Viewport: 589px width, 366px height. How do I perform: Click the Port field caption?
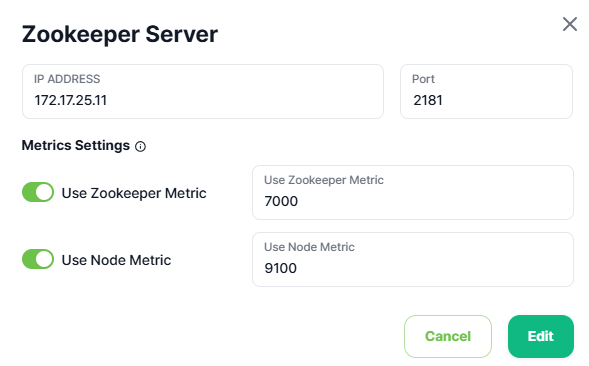423,79
